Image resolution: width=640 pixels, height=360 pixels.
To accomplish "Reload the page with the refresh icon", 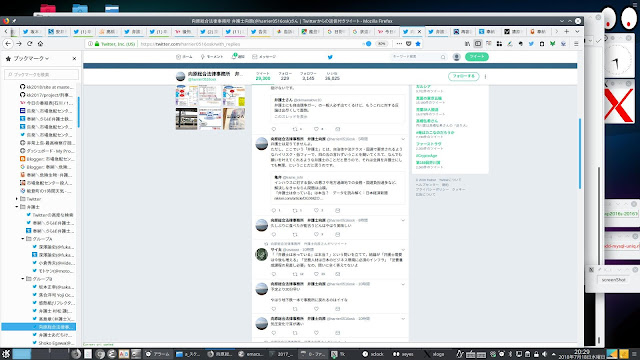I will tap(29, 44).
